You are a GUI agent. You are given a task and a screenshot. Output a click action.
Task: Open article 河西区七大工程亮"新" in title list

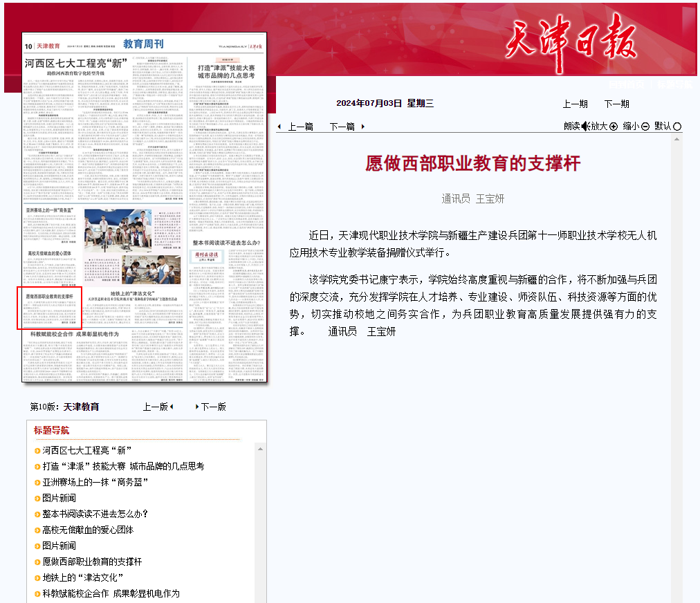pos(87,450)
